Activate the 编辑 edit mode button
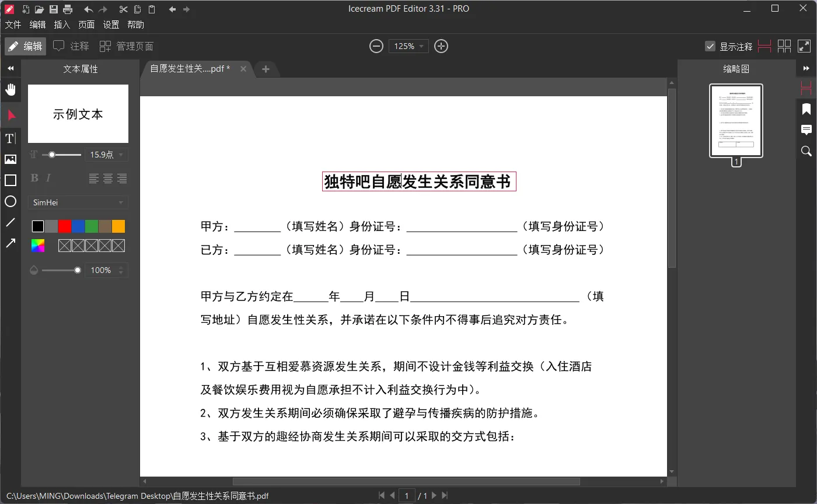The height and width of the screenshot is (504, 817). click(26, 46)
